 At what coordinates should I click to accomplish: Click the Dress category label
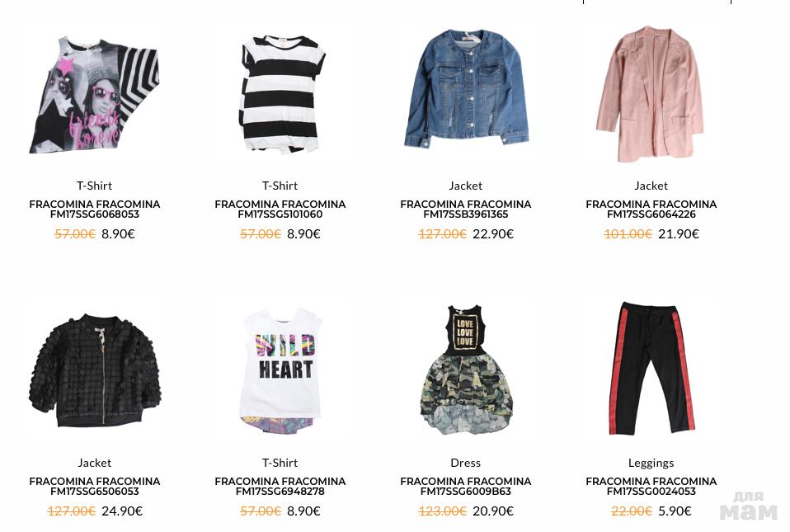pos(465,463)
